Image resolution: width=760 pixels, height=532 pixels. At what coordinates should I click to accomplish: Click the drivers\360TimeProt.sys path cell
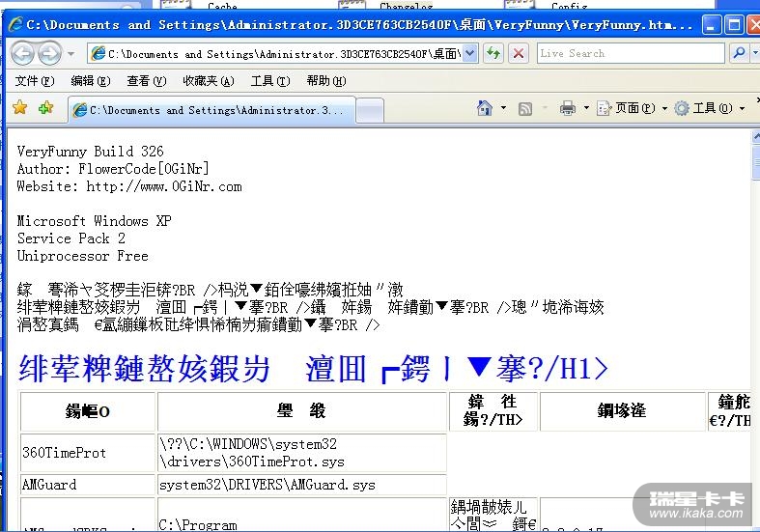302,453
